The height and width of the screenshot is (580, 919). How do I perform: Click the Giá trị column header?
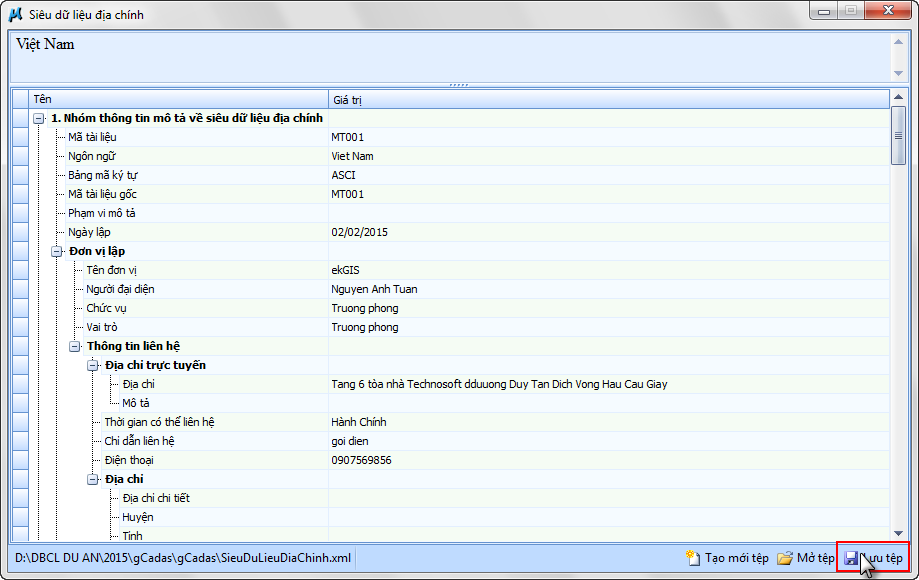pyautogui.click(x=600, y=99)
